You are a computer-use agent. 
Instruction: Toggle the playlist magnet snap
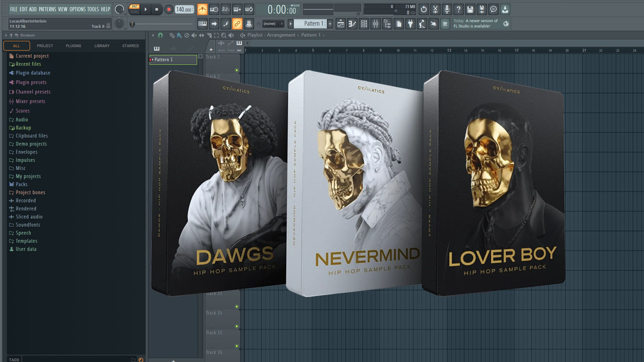tap(160, 35)
